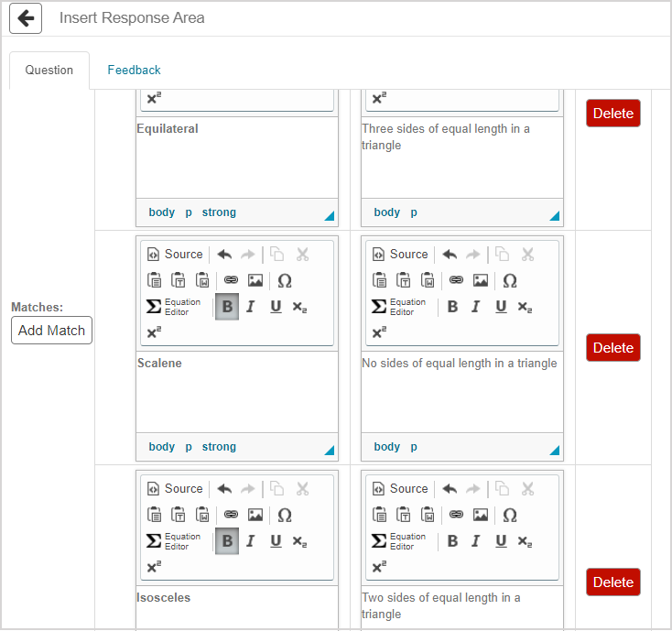The height and width of the screenshot is (631, 672).
Task: Delete the Scalene match row
Action: coord(612,348)
